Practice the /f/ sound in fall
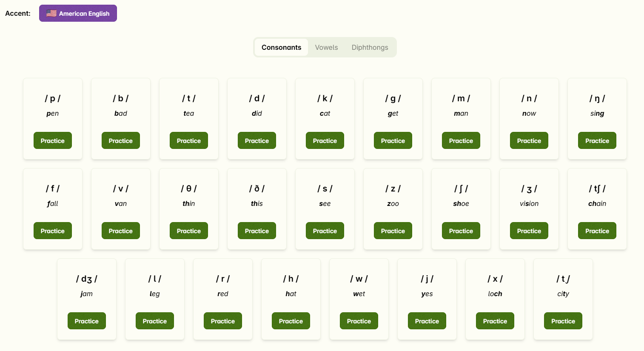 pyautogui.click(x=53, y=231)
